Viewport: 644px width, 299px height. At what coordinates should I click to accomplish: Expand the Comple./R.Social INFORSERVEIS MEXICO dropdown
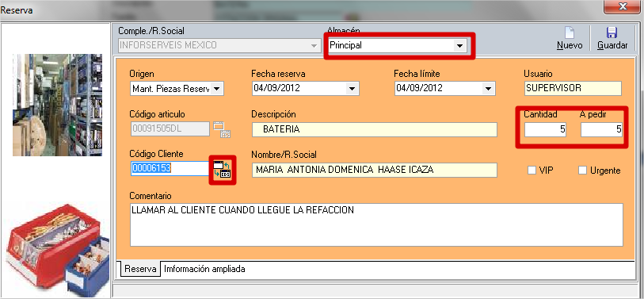point(314,45)
